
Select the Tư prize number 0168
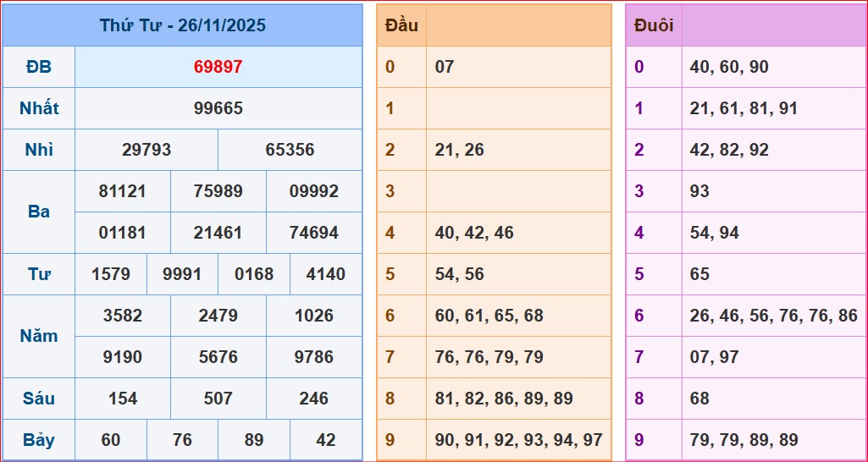254,274
